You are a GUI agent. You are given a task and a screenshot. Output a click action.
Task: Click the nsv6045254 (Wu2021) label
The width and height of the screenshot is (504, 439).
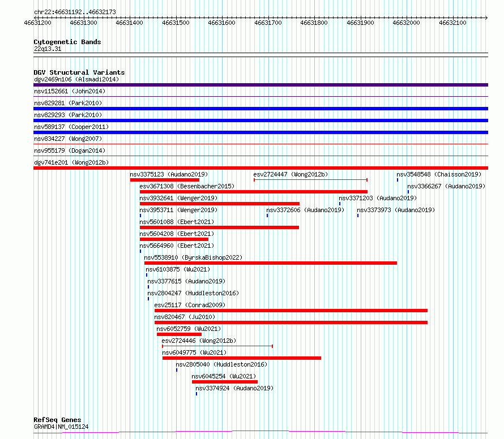[224, 376]
